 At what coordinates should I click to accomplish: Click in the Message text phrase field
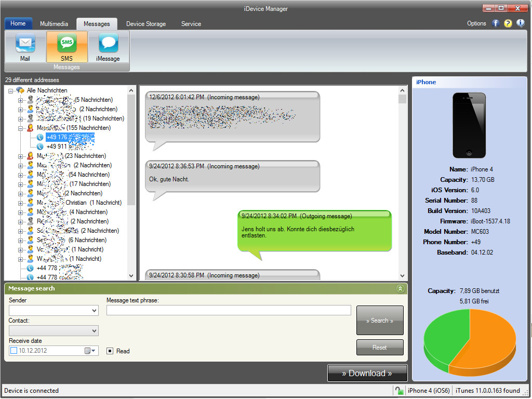click(229, 310)
